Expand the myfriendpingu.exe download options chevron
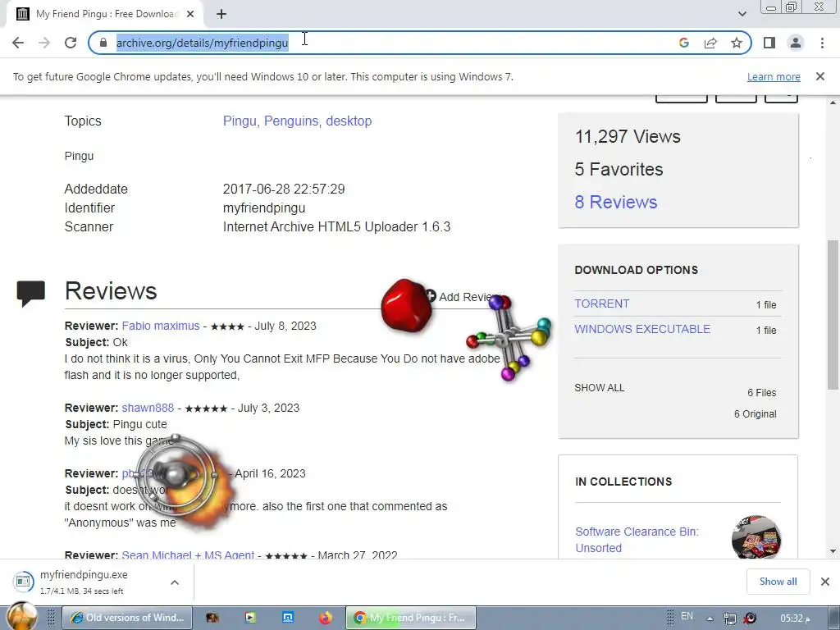This screenshot has width=840, height=630. (175, 582)
